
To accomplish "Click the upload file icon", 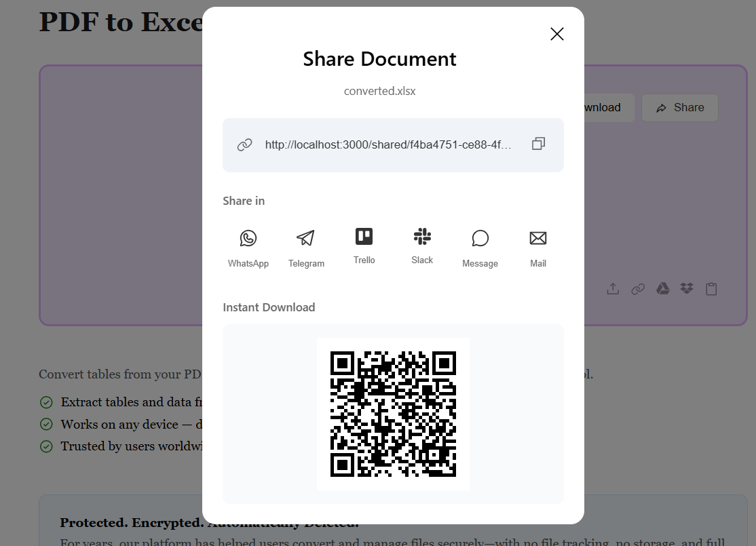I will (613, 289).
